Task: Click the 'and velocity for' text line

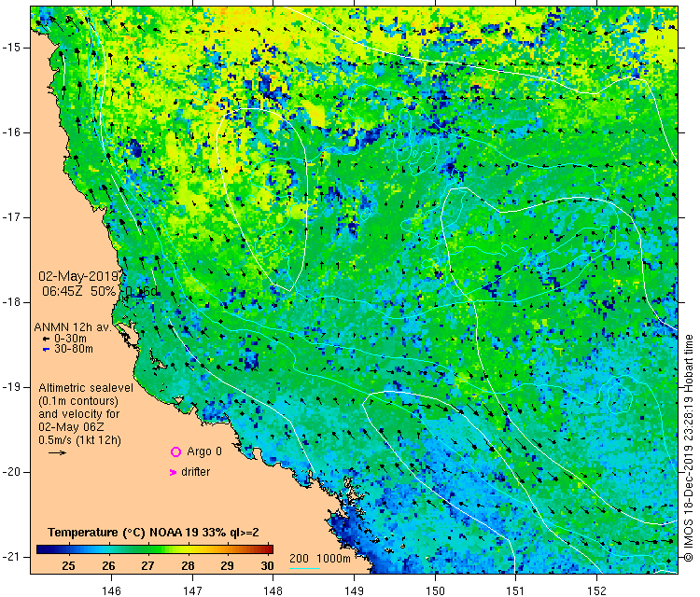Action: point(79,413)
